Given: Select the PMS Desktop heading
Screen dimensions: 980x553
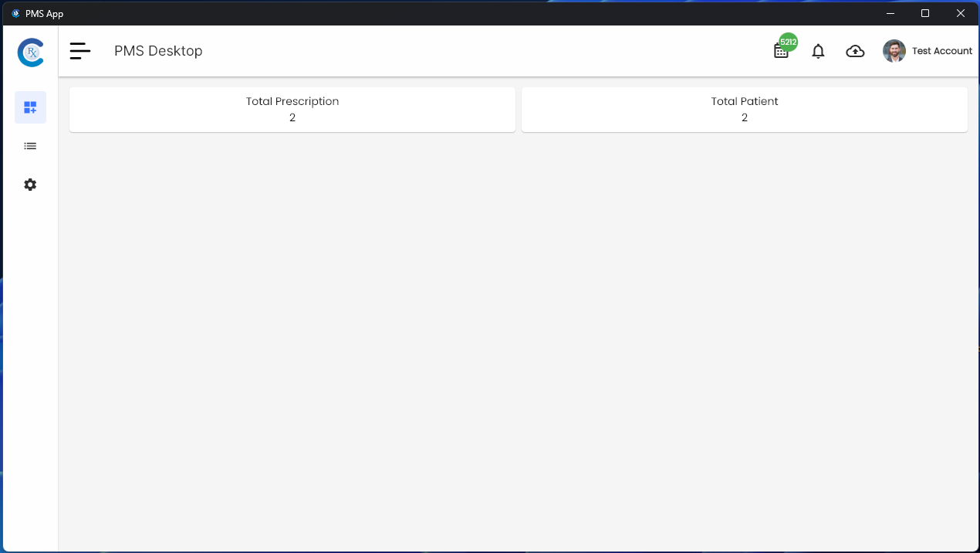Looking at the screenshot, I should point(158,51).
